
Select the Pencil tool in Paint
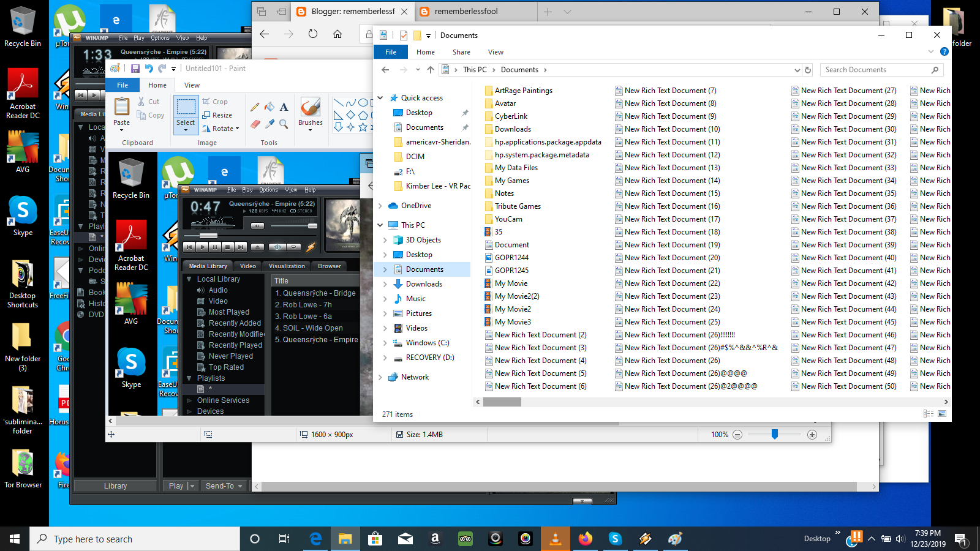[255, 107]
